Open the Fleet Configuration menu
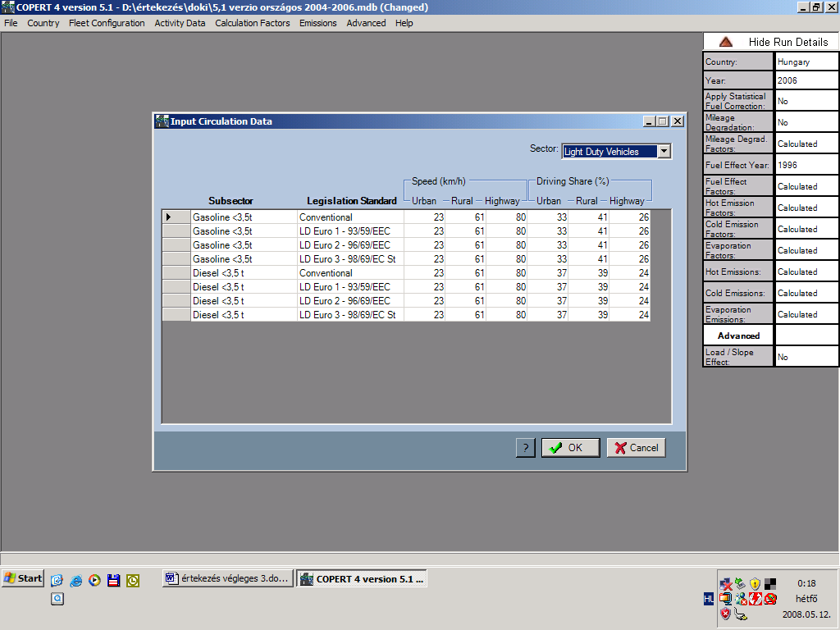The width and height of the screenshot is (840, 630). click(107, 23)
